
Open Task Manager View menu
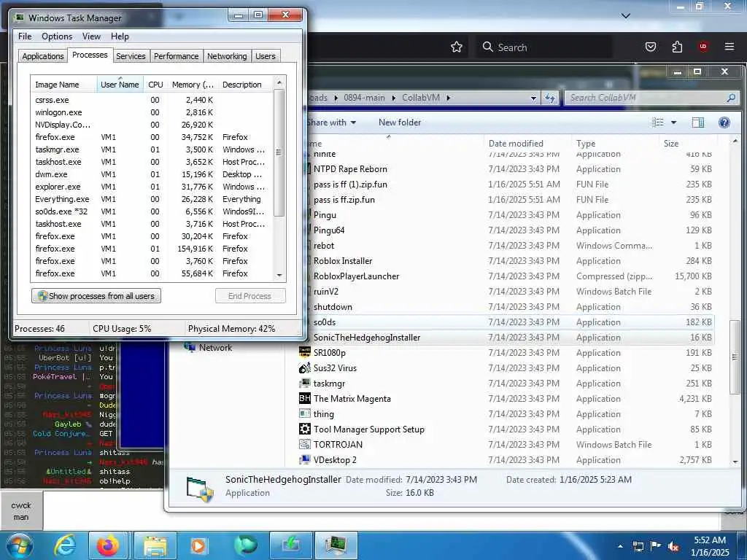[x=91, y=36]
